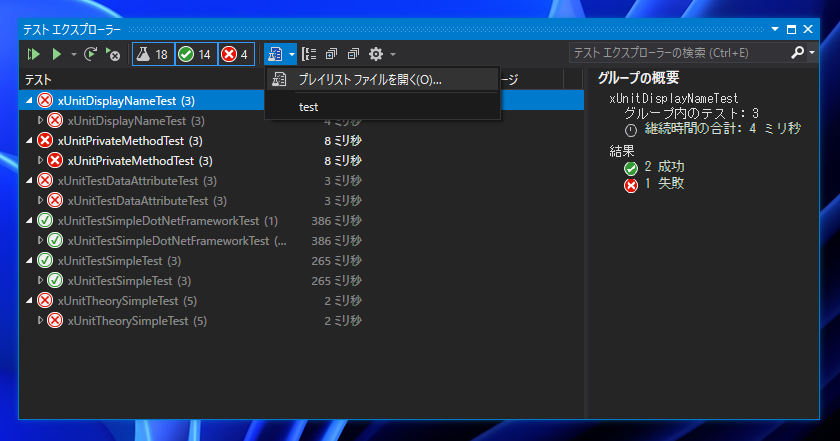Viewport: 840px width, 441px height.
Task: Expand the child xUnitTheorySimpleTest node
Action: click(40, 320)
